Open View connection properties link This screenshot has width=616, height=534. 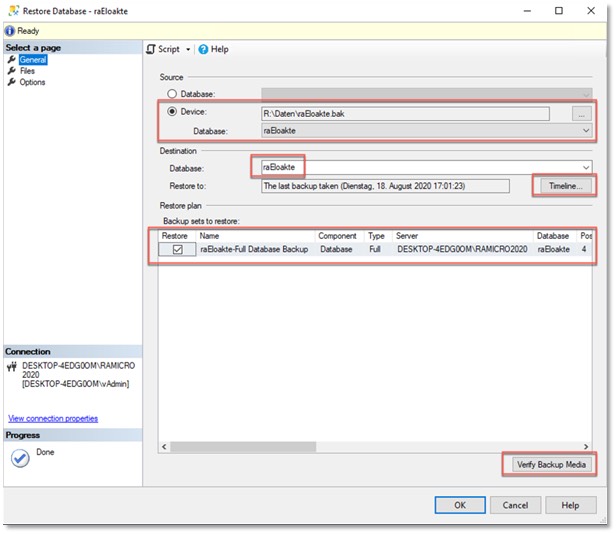(53, 419)
